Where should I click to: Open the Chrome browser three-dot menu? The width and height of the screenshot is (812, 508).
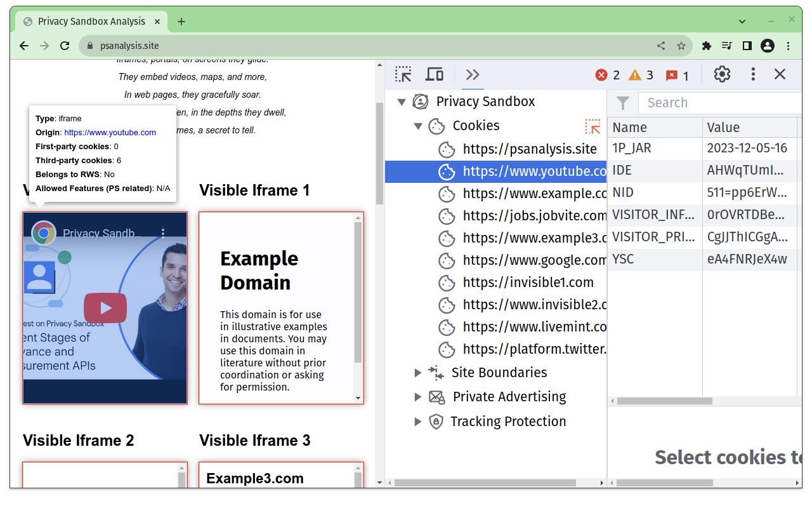(789, 45)
